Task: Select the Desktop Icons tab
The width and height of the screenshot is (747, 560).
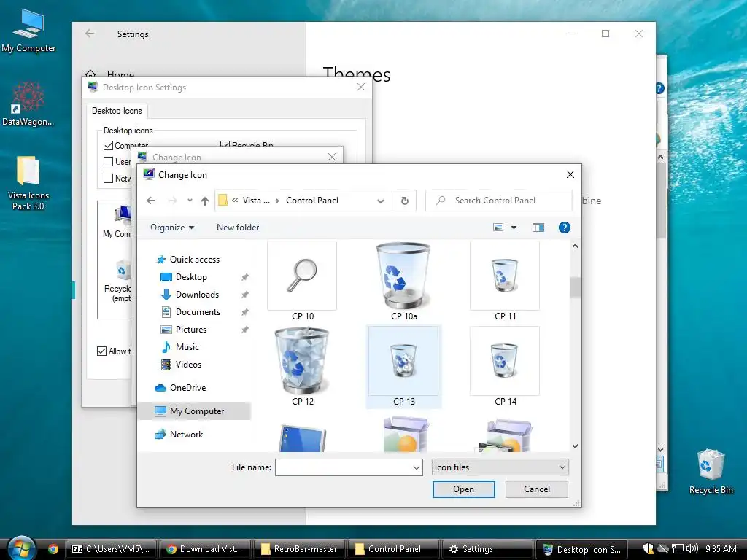Action: pyautogui.click(x=117, y=111)
